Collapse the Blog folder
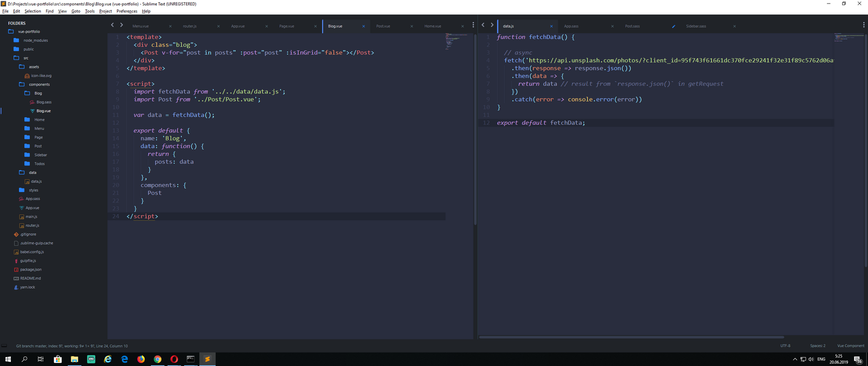Image resolution: width=868 pixels, height=366 pixels. coord(27,93)
